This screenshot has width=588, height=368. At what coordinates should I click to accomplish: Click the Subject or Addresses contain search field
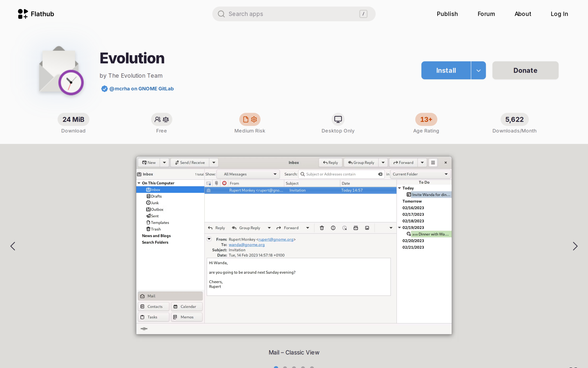click(341, 174)
